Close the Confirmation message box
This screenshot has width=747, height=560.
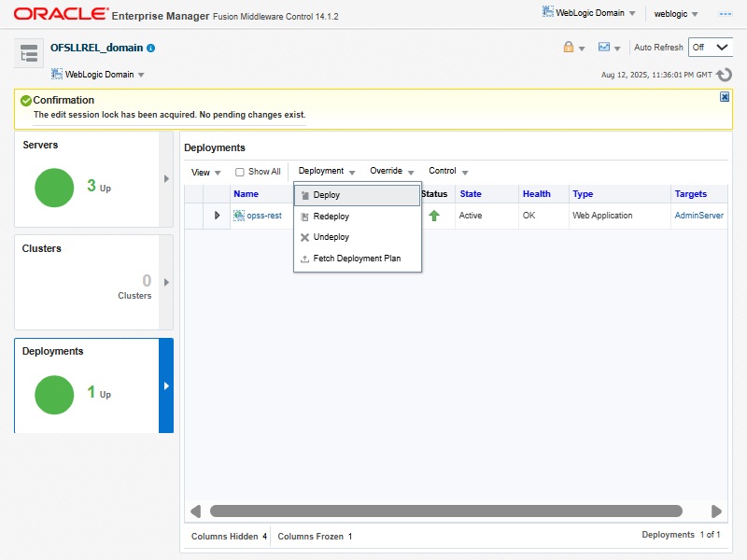pos(725,97)
